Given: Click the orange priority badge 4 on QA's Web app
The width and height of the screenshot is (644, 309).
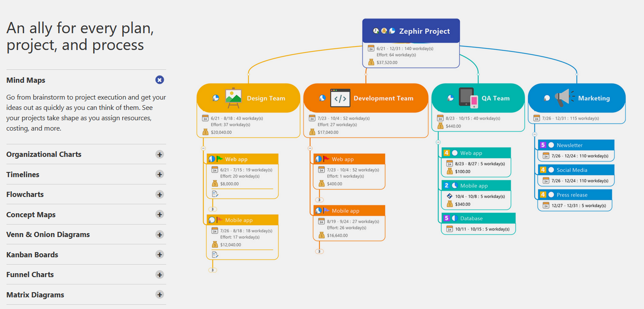Looking at the screenshot, I should [x=447, y=153].
